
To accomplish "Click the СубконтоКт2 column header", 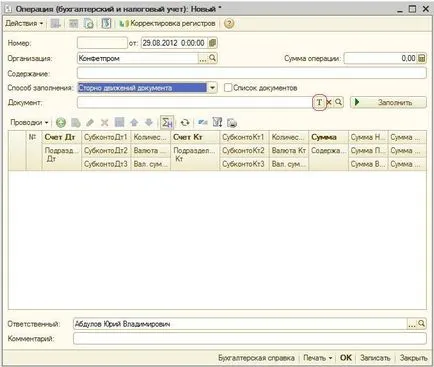I will click(244, 151).
